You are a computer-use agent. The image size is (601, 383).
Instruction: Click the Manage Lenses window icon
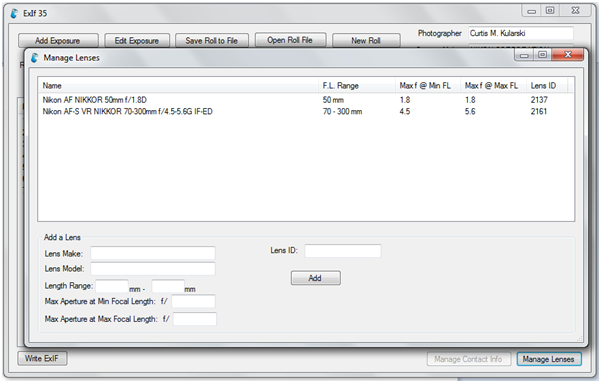pos(35,58)
